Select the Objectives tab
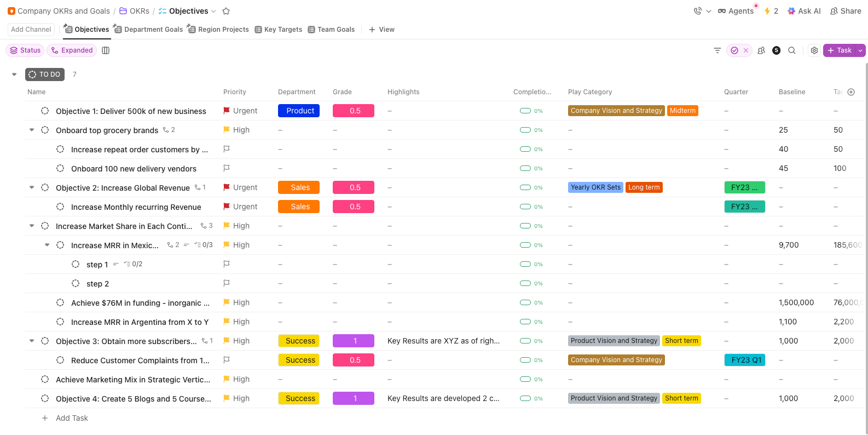 pos(87,30)
